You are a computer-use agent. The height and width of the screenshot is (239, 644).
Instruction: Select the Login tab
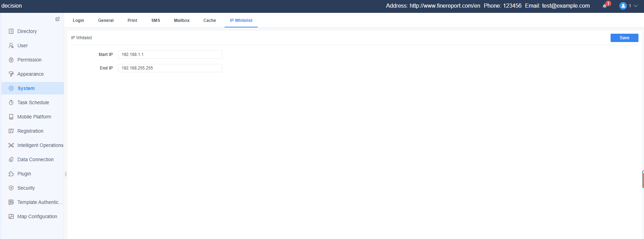click(x=78, y=20)
